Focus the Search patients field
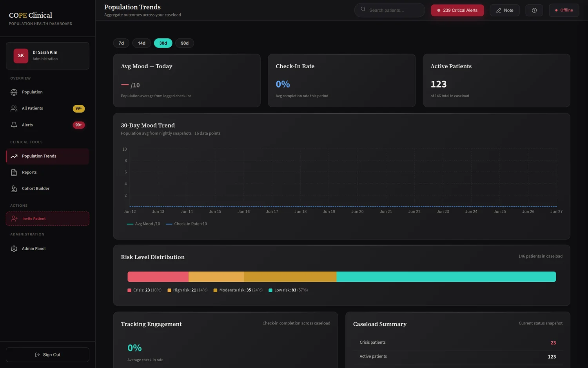588x368 pixels. tap(390, 10)
